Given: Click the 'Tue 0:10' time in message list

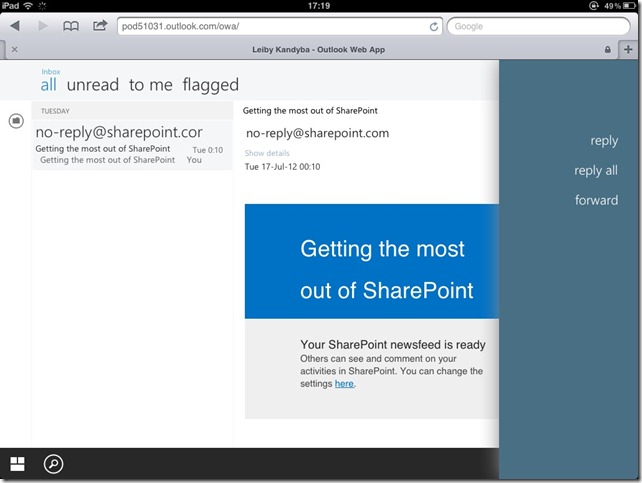Looking at the screenshot, I should [208, 150].
